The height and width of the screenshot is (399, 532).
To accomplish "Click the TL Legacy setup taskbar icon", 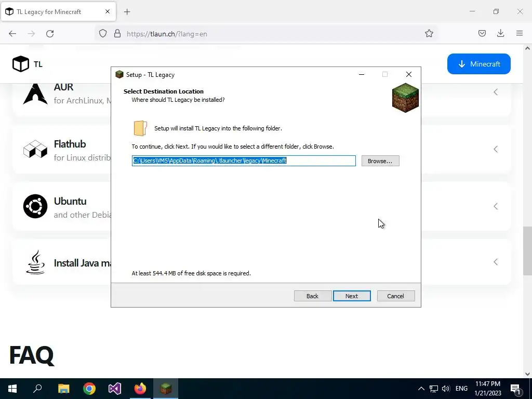I will [x=166, y=389].
